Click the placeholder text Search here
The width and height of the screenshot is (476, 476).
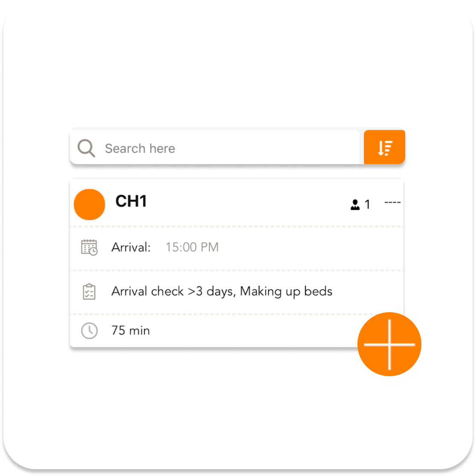[140, 148]
